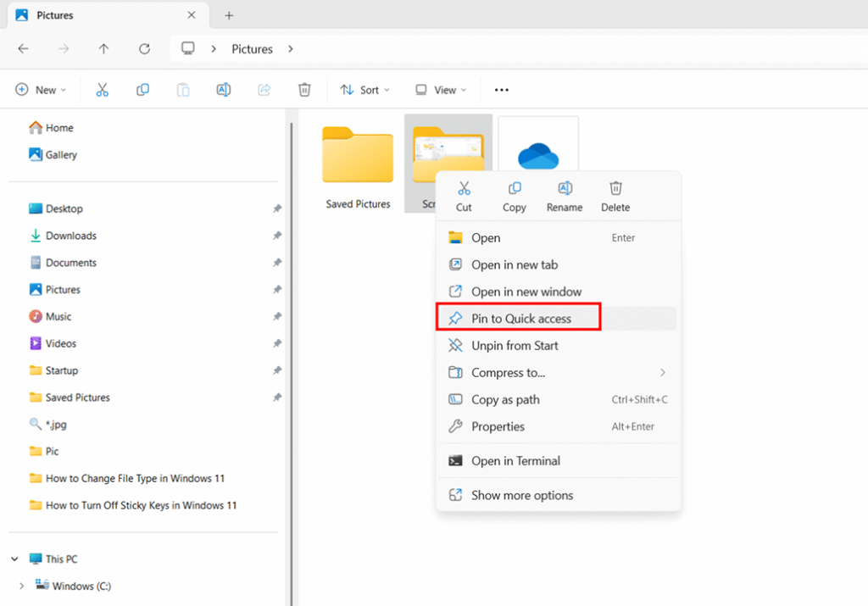The image size is (868, 606).
Task: Open Gallery in the sidebar
Action: [x=53, y=155]
